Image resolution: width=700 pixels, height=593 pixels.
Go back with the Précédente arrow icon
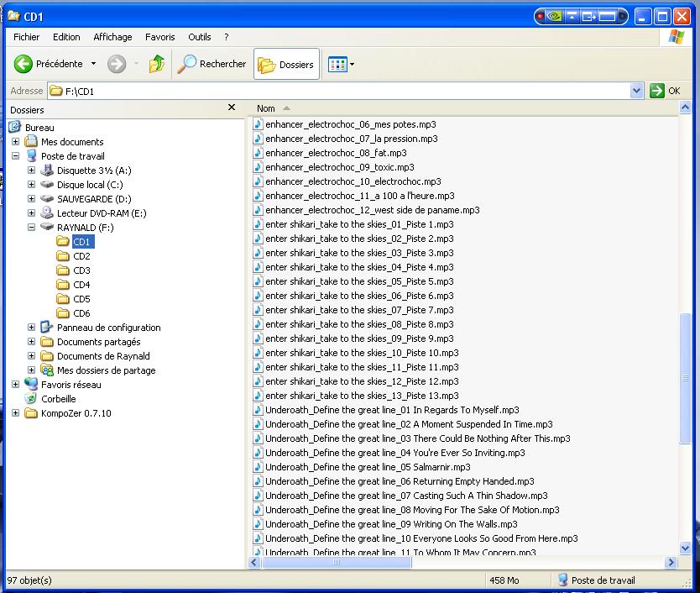tap(24, 64)
